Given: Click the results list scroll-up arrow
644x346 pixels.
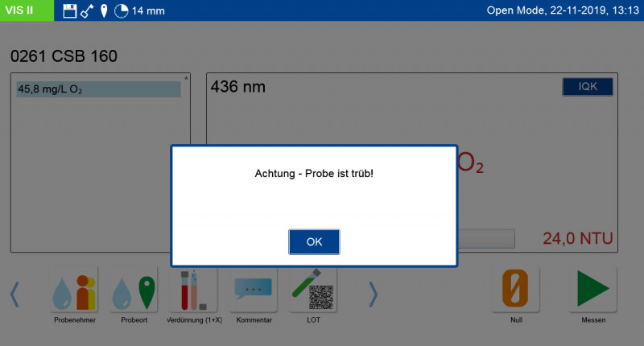Looking at the screenshot, I should pos(186,77).
